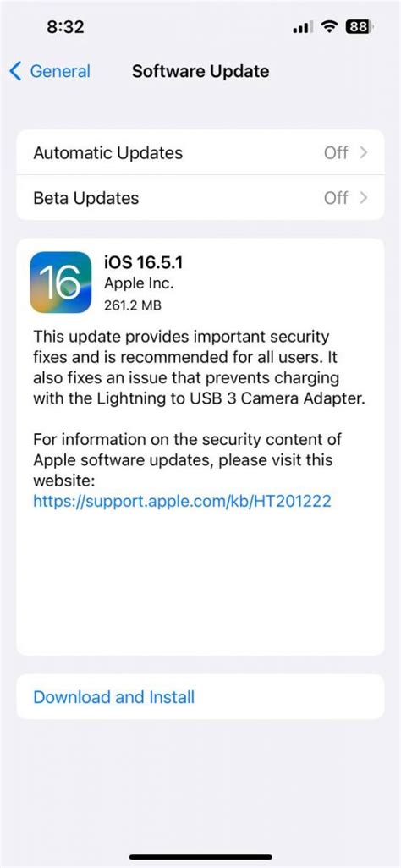Tap the battery level indicator

pos(360,26)
